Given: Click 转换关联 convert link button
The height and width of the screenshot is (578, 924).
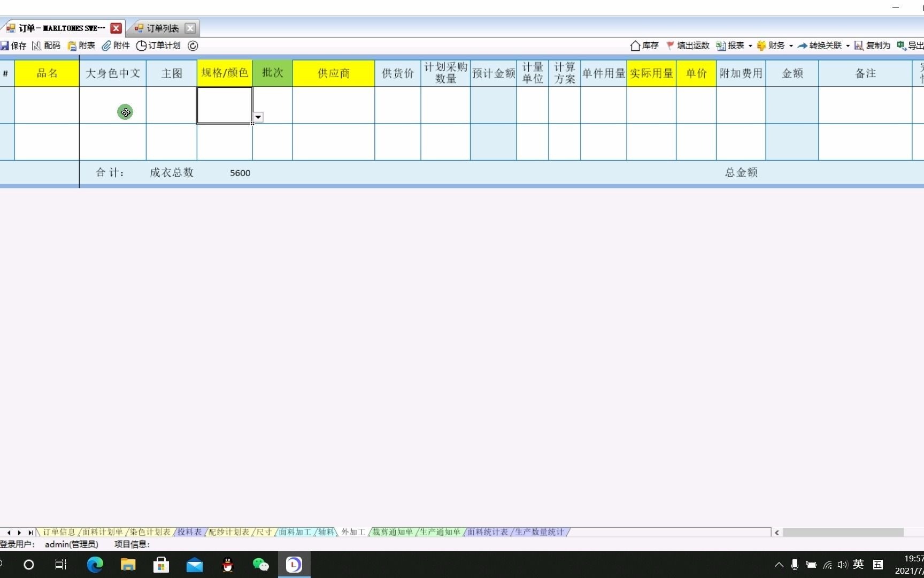Looking at the screenshot, I should [820, 45].
